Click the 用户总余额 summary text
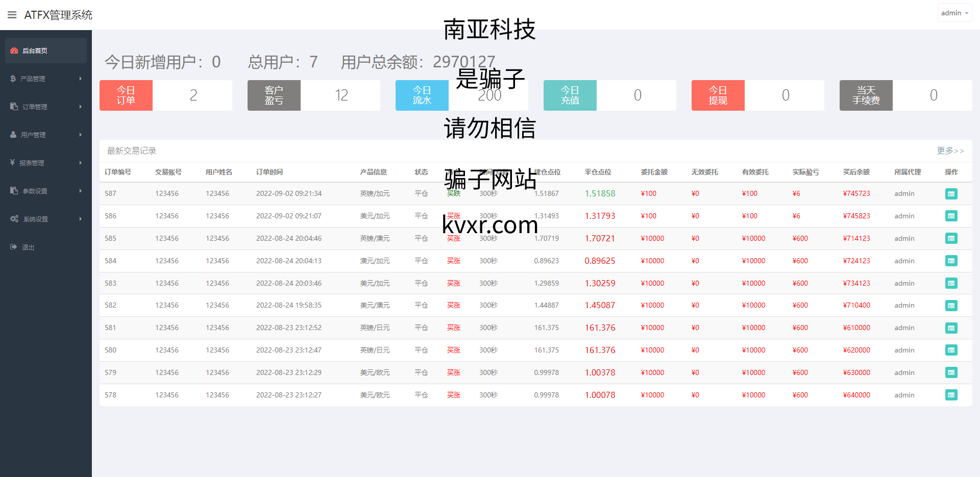 tap(418, 62)
